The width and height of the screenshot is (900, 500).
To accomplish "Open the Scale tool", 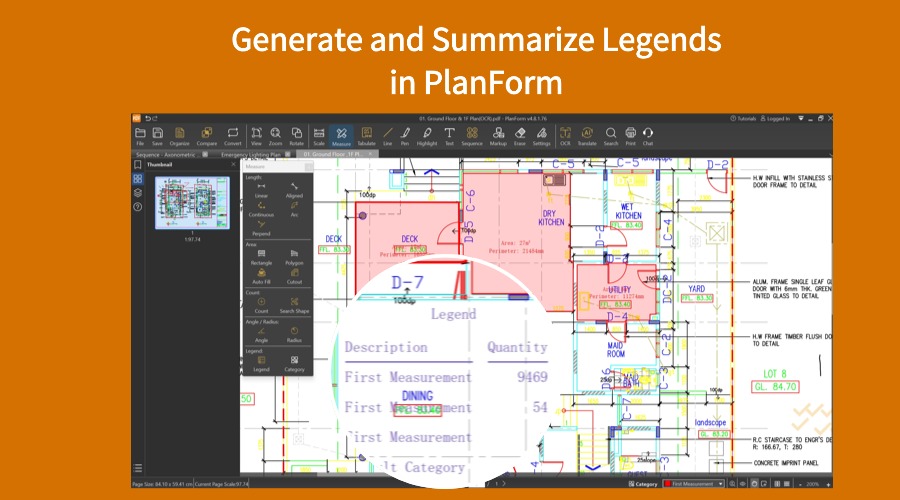I will (319, 137).
